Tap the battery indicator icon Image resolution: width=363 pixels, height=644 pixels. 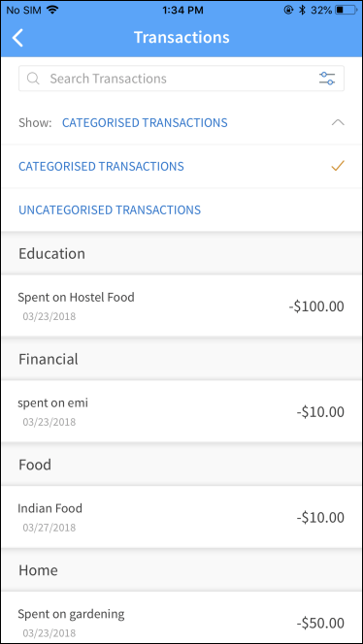coord(346,10)
